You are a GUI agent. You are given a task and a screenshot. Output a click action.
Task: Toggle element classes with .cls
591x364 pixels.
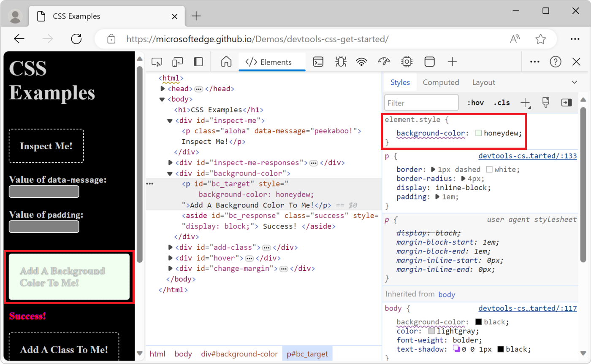point(502,102)
